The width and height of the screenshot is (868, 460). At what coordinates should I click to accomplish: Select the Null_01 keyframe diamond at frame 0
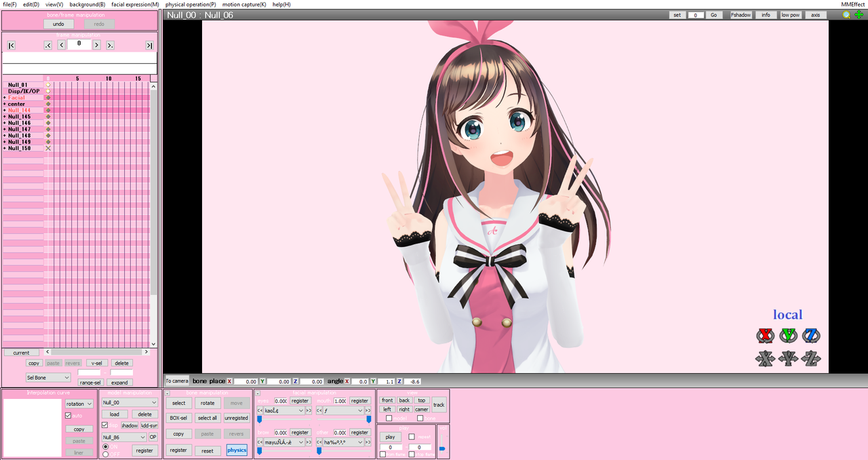(x=48, y=85)
